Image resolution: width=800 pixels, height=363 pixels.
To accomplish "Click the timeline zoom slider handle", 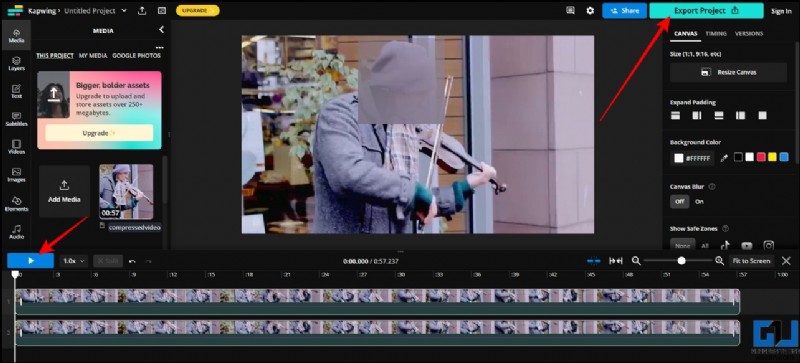I will coord(681,260).
